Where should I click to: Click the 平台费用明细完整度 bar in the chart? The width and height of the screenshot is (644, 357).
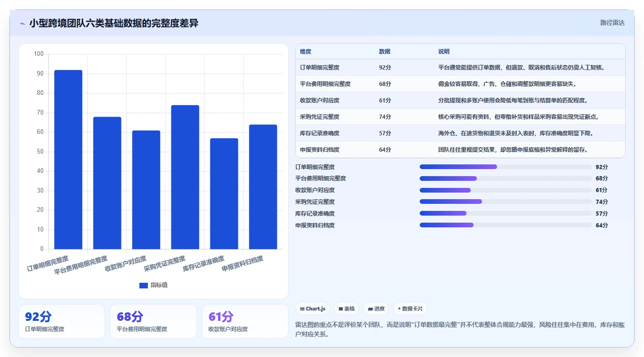pos(107,183)
